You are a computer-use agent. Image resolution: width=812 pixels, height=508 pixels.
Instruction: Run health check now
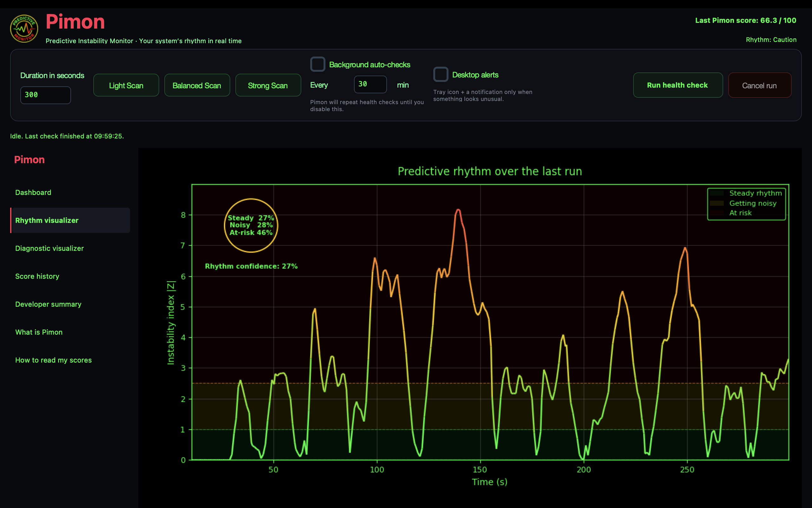click(x=678, y=85)
